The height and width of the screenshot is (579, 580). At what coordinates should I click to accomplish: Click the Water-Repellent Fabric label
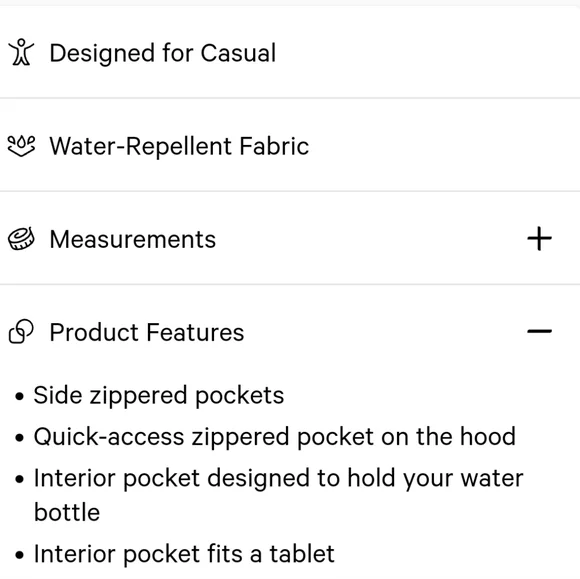click(179, 146)
